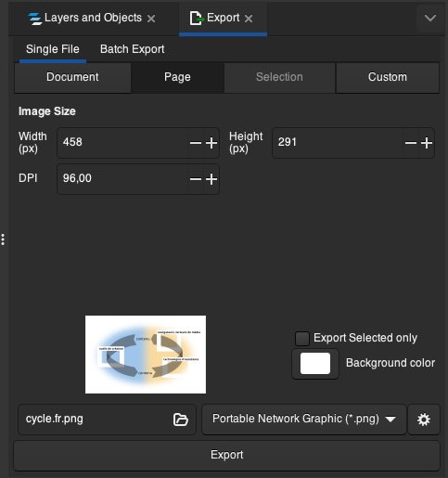Close the Layers and Objects tab

point(151,19)
